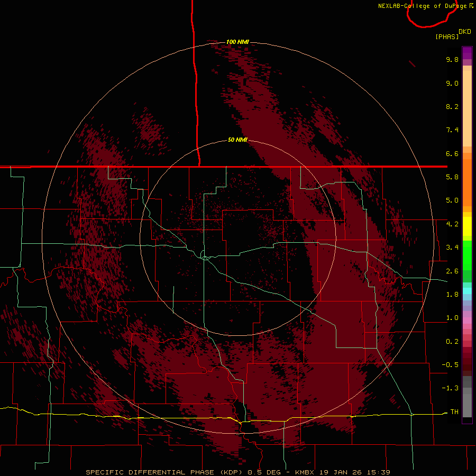This screenshot has width=476, height=476.
Task: Click the 9.8 color scale value
Action: pos(452,59)
